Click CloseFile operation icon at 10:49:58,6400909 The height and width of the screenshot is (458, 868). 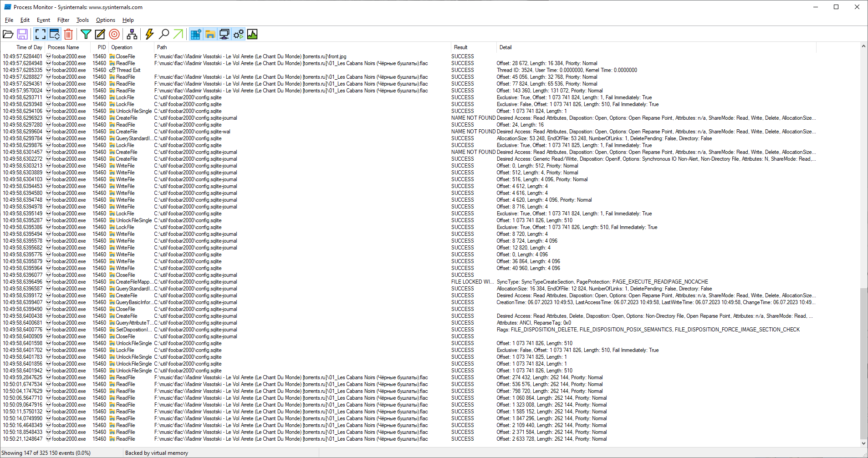click(112, 336)
